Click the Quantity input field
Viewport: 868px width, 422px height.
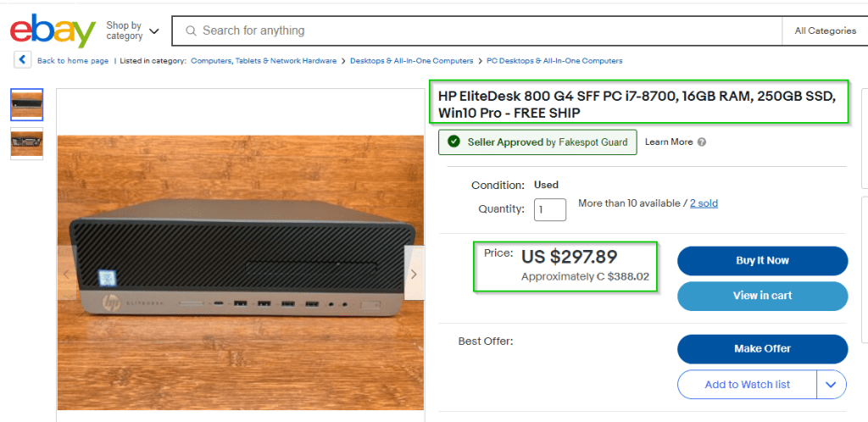pos(549,209)
